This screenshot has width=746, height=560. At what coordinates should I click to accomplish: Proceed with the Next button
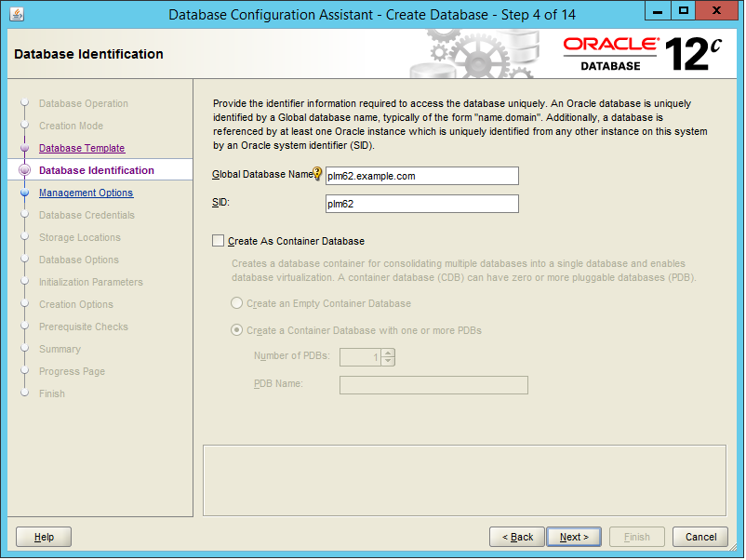click(574, 537)
